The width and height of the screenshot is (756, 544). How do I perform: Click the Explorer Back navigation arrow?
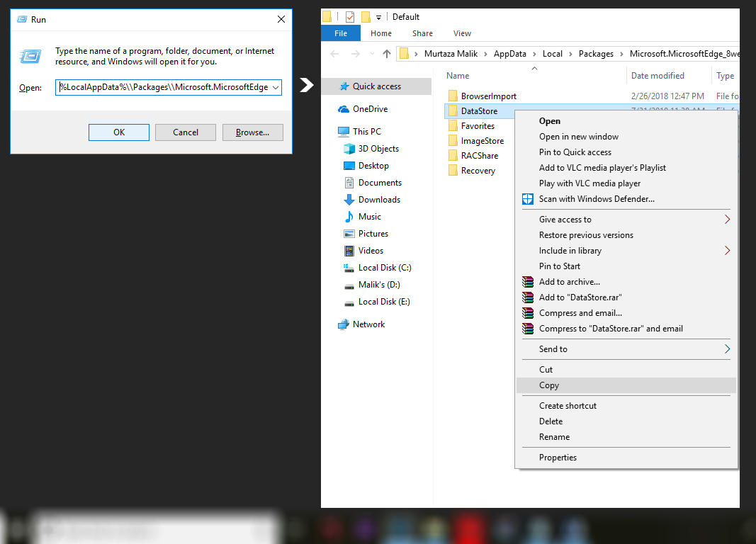coord(334,54)
